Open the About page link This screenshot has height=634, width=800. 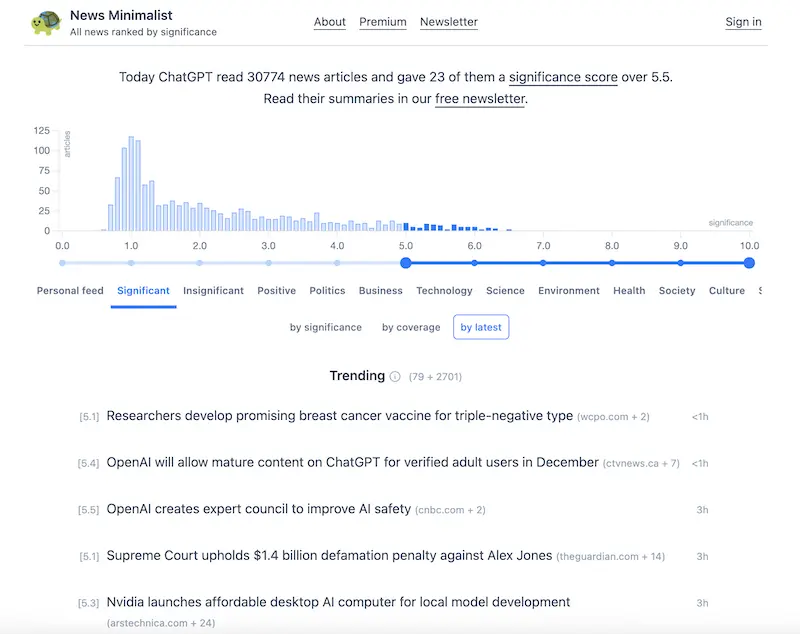(330, 22)
